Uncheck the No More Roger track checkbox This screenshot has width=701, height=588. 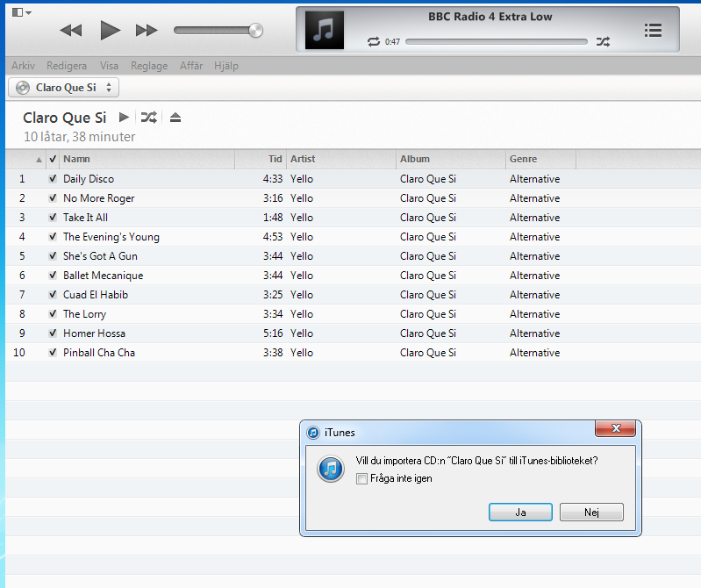(53, 198)
